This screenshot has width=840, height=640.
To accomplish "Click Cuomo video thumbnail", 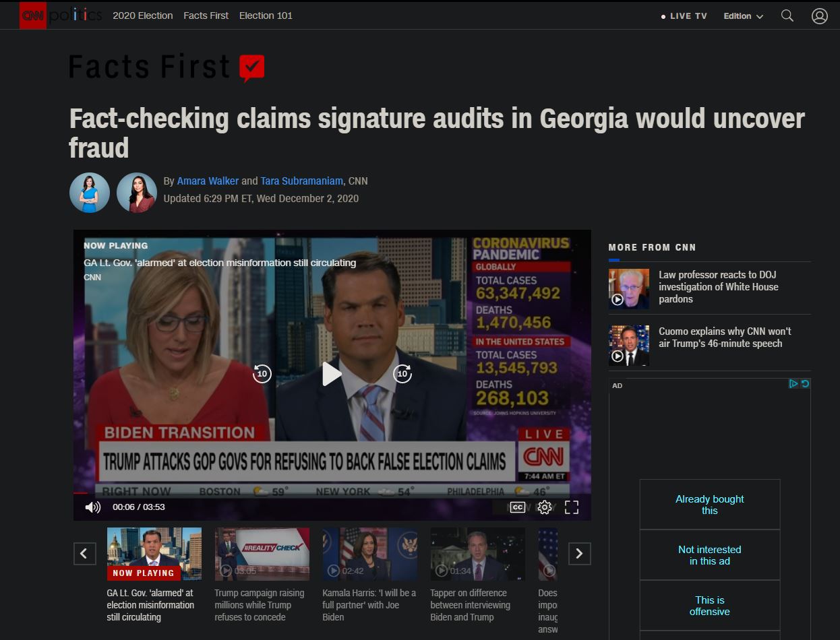I will tap(629, 346).
